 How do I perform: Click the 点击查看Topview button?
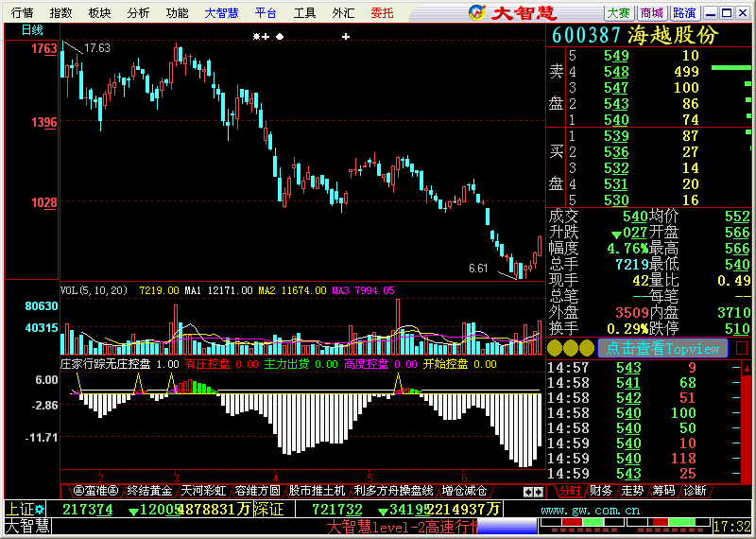662,348
